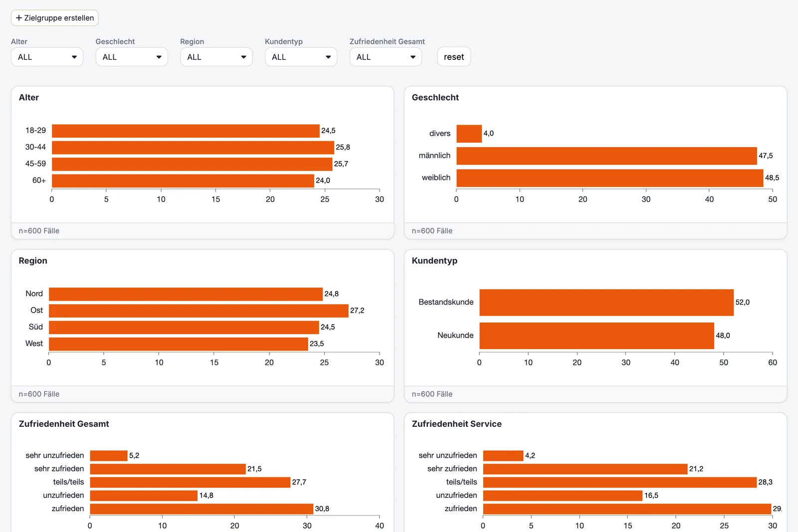The width and height of the screenshot is (798, 532).
Task: Click sehr unzufrieden bar in Zufriedenheit Gesamt
Action: [109, 456]
